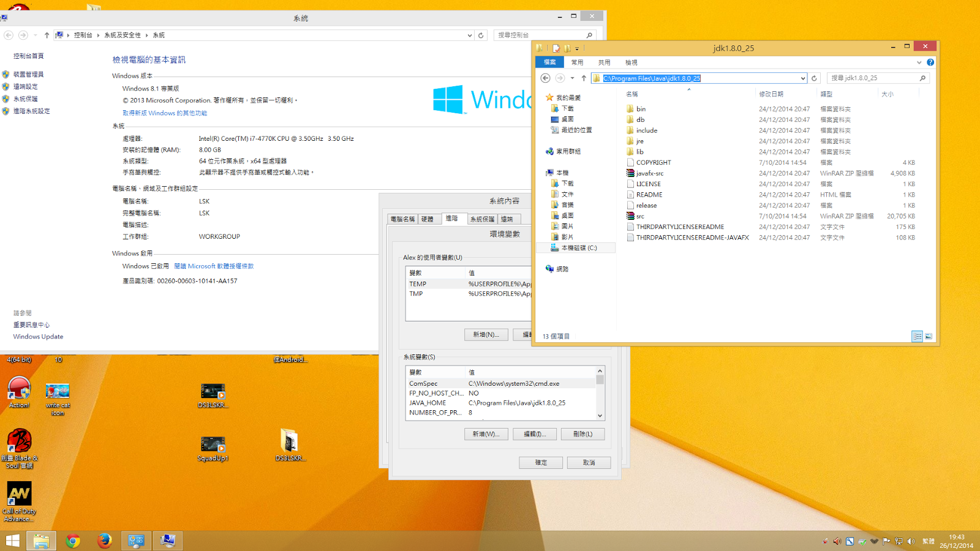Select TEMP user variable row
Image resolution: width=980 pixels, height=551 pixels.
(x=469, y=284)
